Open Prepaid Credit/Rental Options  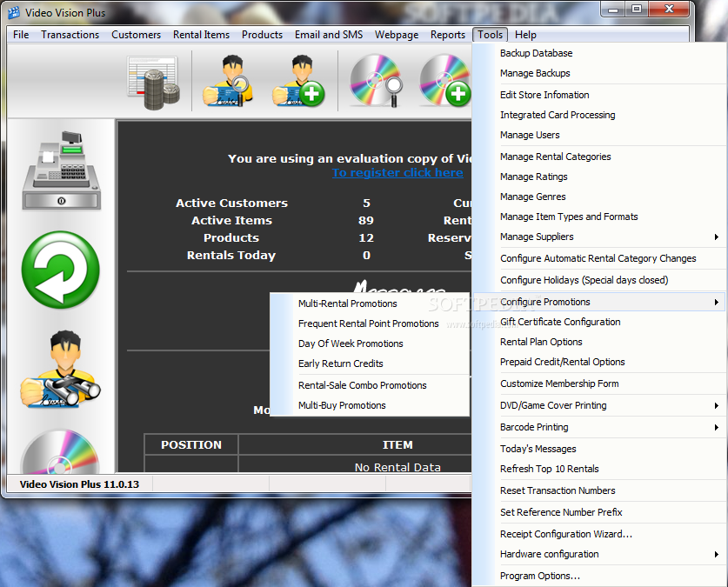599,362
